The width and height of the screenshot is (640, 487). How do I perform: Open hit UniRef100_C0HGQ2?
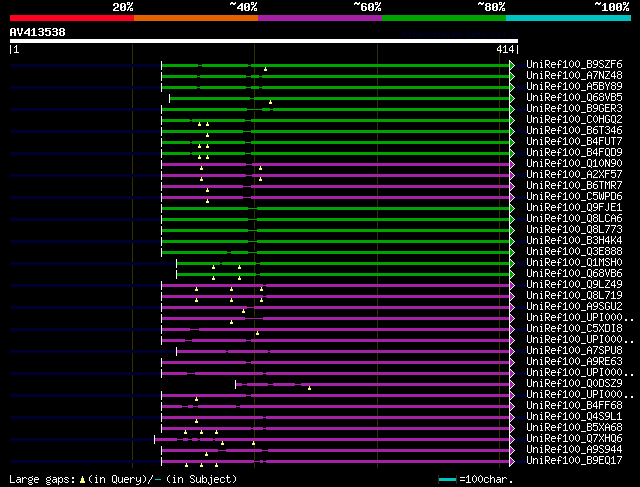[x=574, y=120]
